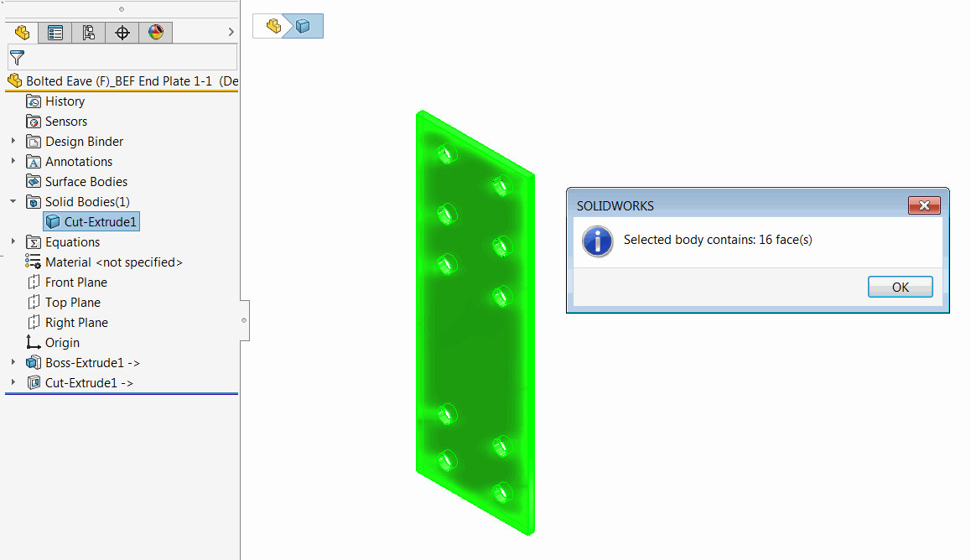Select the Front Plane

(75, 283)
